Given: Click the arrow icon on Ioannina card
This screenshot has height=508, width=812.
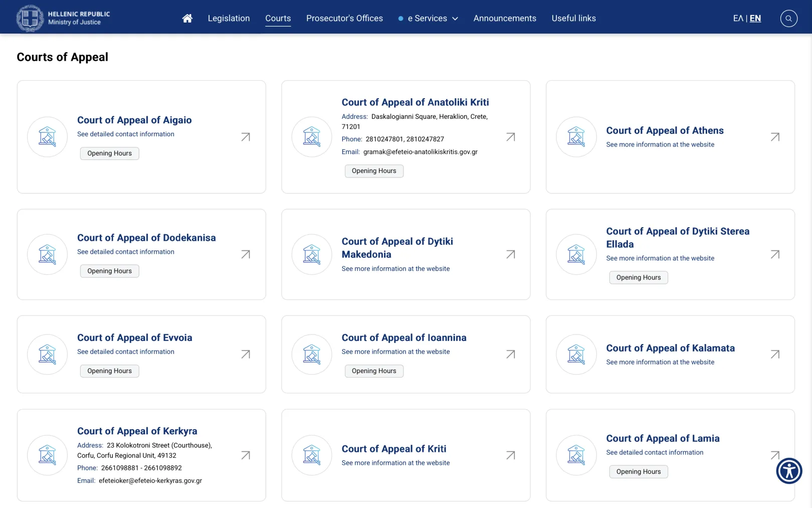Looking at the screenshot, I should [x=510, y=354].
